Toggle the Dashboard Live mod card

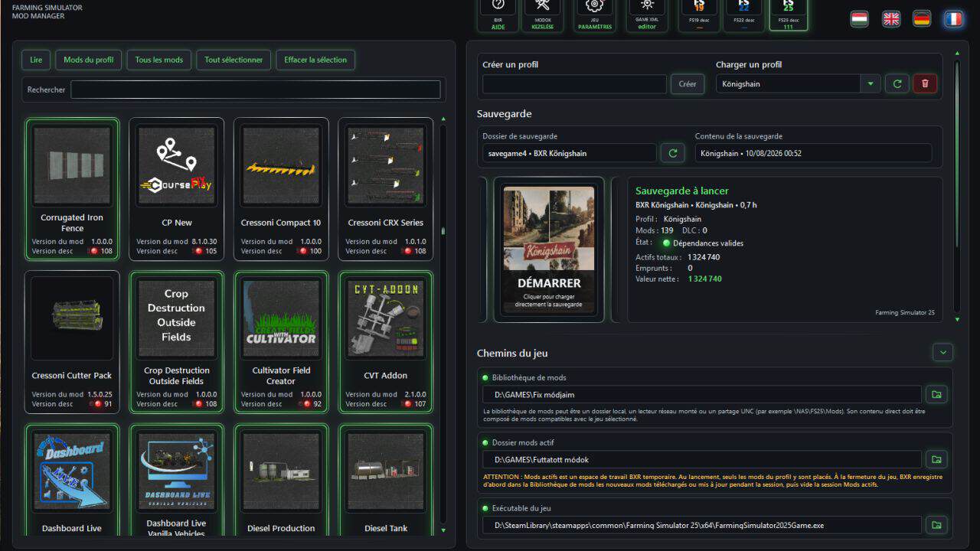(x=72, y=480)
